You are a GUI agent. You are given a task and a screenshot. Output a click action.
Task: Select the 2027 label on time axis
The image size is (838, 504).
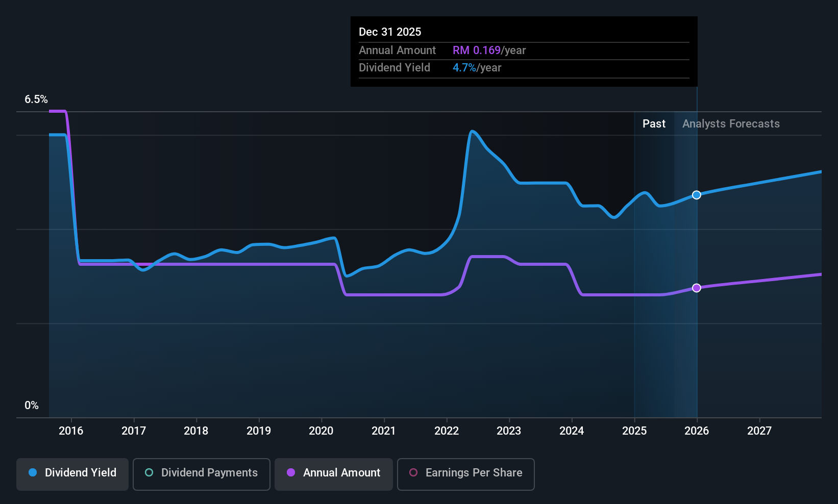(x=759, y=431)
